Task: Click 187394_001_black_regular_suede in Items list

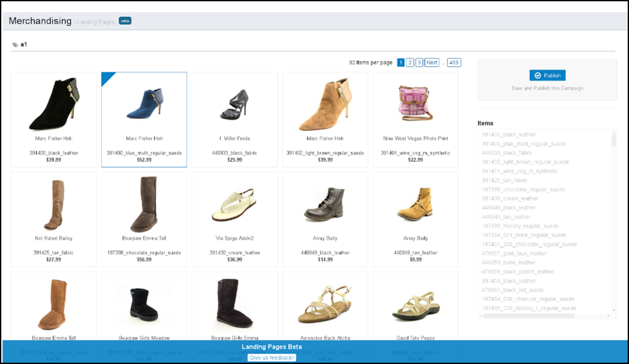Action: coord(524,236)
